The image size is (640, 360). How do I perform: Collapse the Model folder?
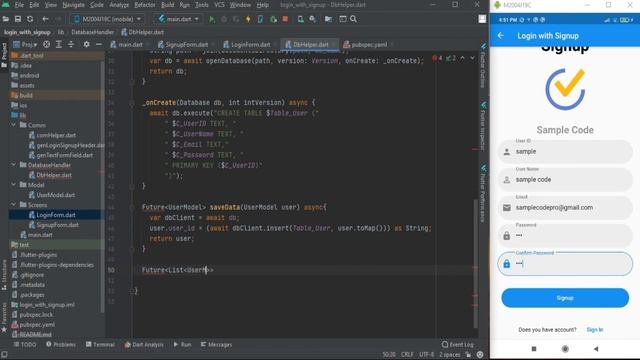click(14, 185)
